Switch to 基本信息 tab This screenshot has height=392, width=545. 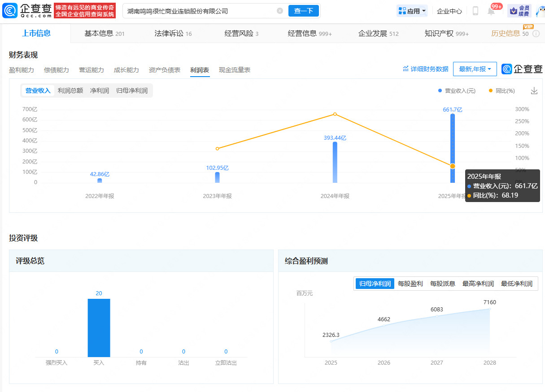coord(105,34)
